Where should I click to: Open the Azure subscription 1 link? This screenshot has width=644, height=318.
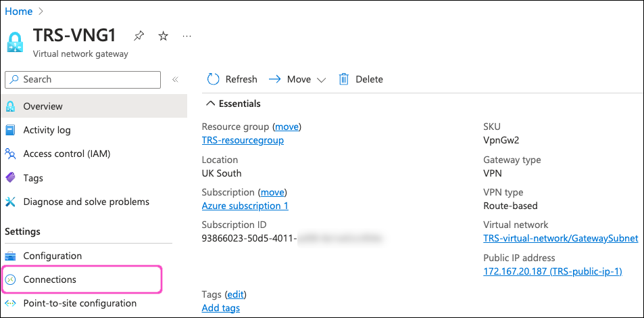click(x=245, y=206)
